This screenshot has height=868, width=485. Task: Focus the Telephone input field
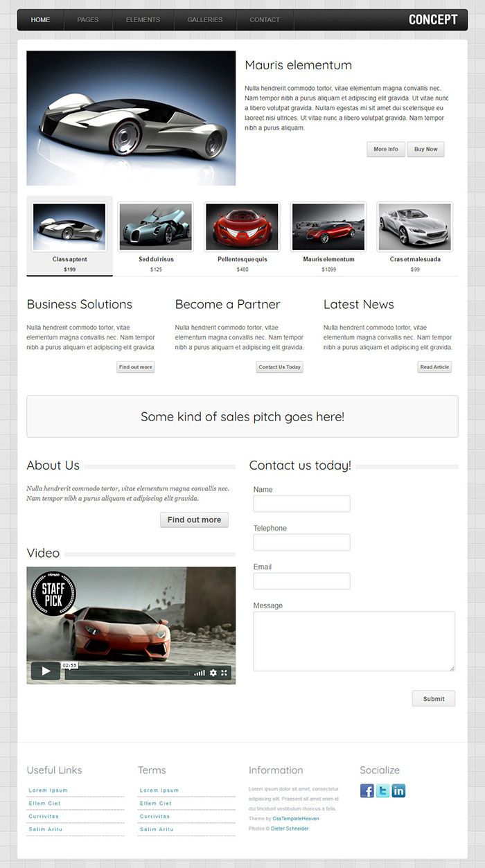pyautogui.click(x=301, y=542)
